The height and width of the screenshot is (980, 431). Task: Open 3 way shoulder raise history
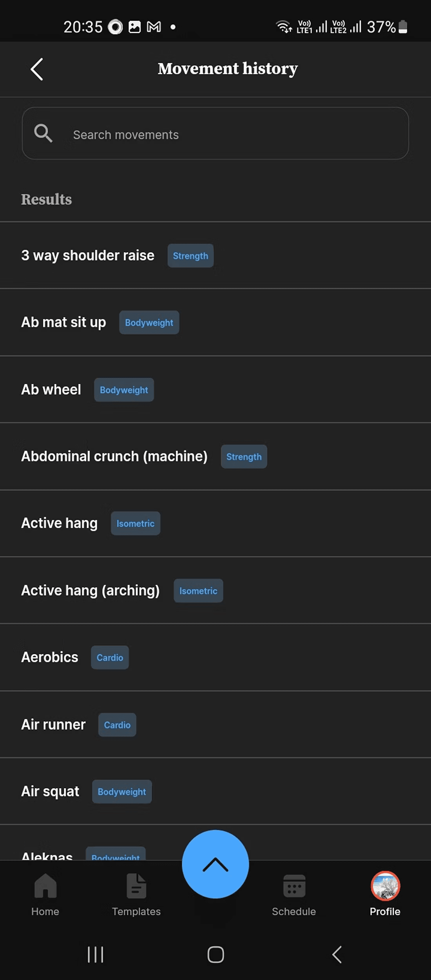tap(88, 256)
